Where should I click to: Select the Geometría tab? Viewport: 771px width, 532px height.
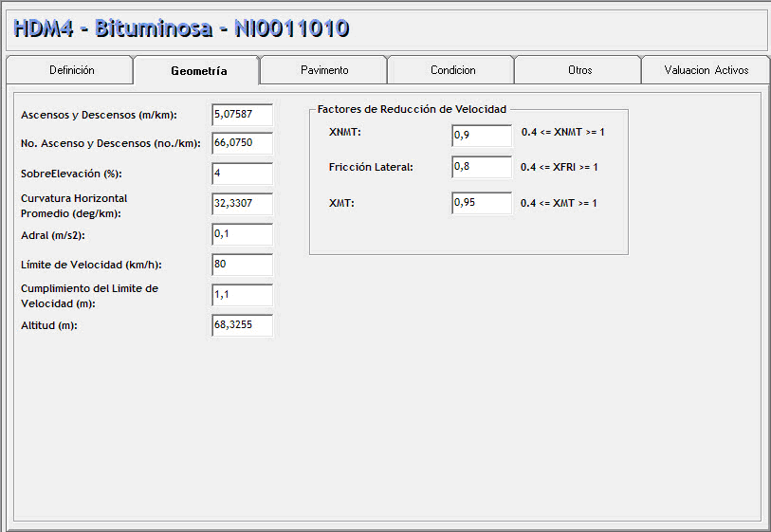[198, 71]
